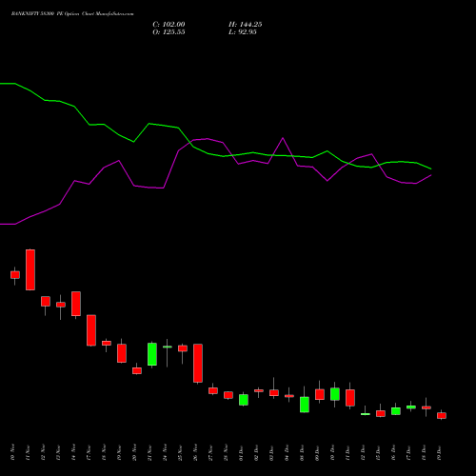Screen dimensions: 476x476
Task: Click the 19 Dec date label
Action: coord(439,452)
